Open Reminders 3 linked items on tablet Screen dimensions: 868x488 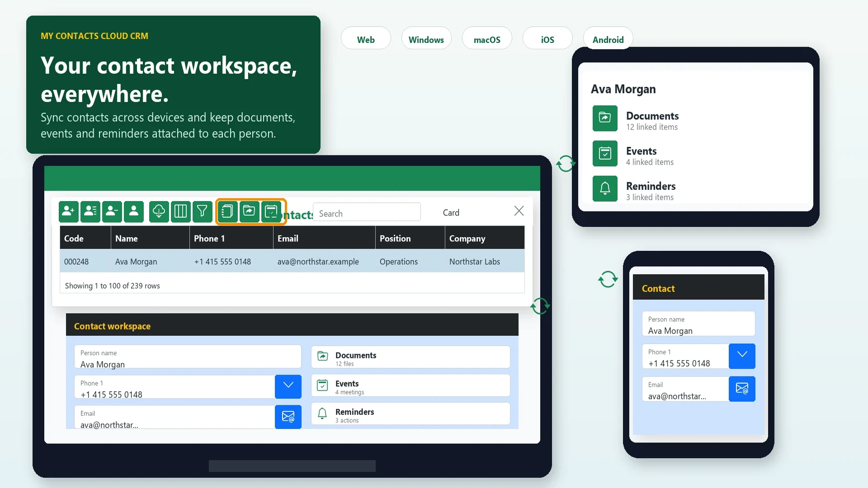pos(651,191)
